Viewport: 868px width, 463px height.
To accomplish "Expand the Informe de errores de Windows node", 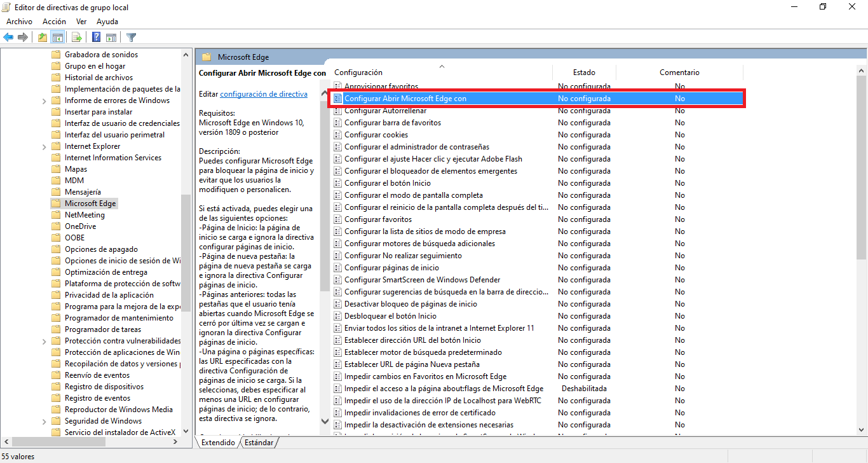I will point(44,100).
